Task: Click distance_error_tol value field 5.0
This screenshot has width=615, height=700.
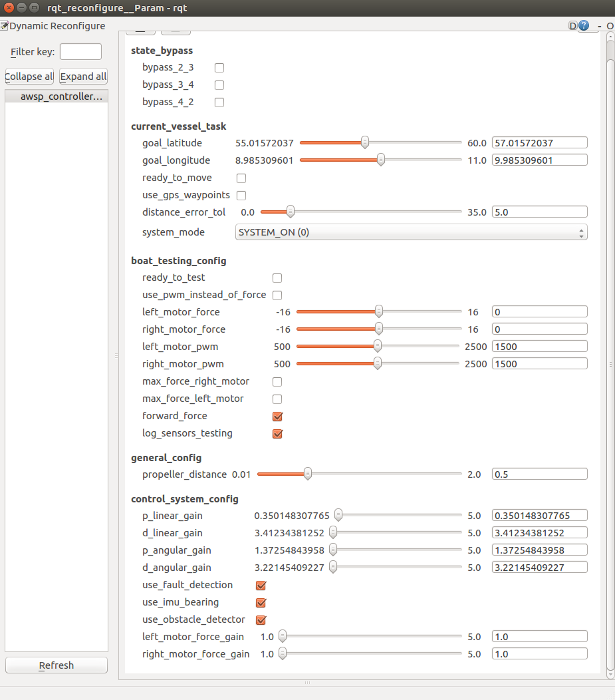Action: 540,212
